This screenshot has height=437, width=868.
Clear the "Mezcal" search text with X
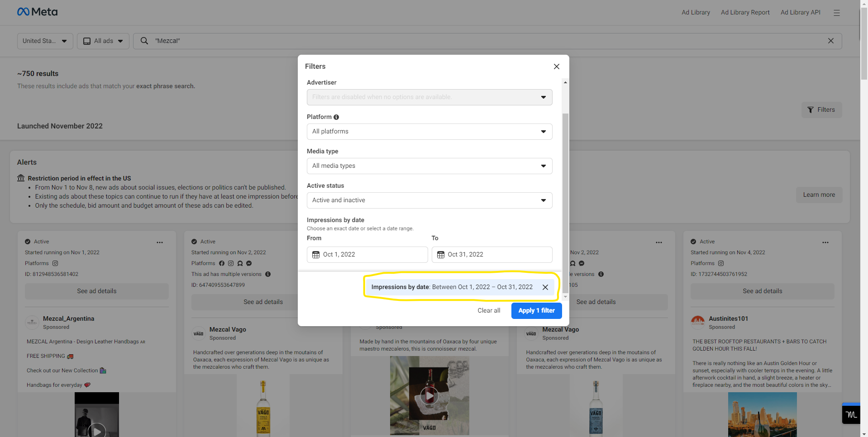[x=831, y=41]
